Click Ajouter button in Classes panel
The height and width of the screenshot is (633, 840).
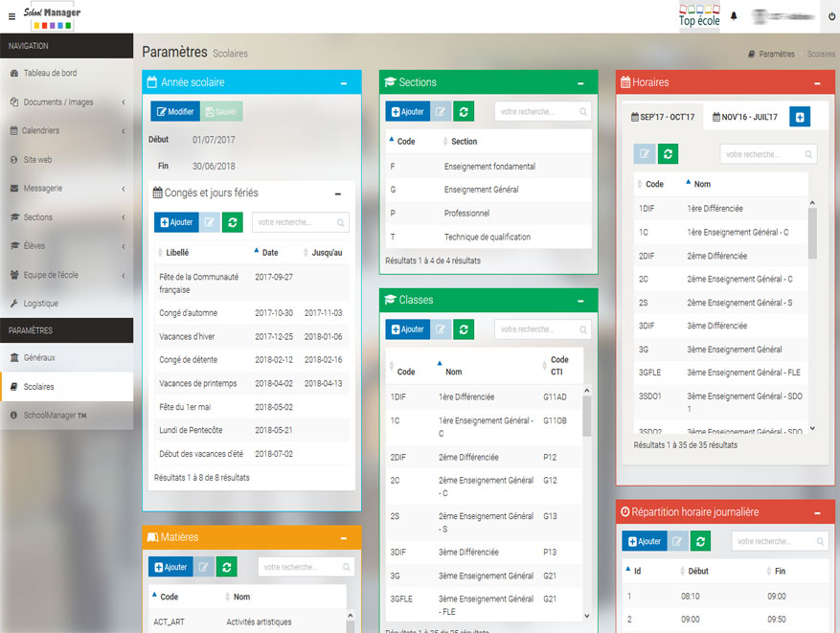(407, 328)
